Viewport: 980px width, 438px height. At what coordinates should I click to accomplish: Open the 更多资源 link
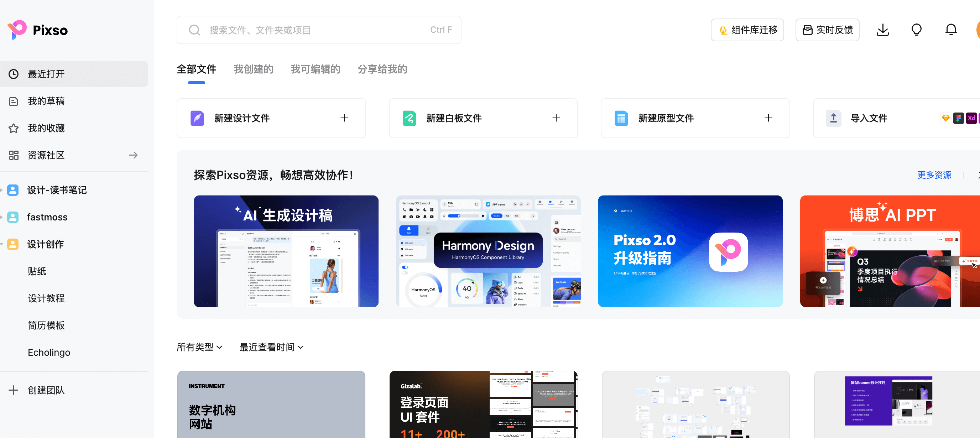click(934, 175)
